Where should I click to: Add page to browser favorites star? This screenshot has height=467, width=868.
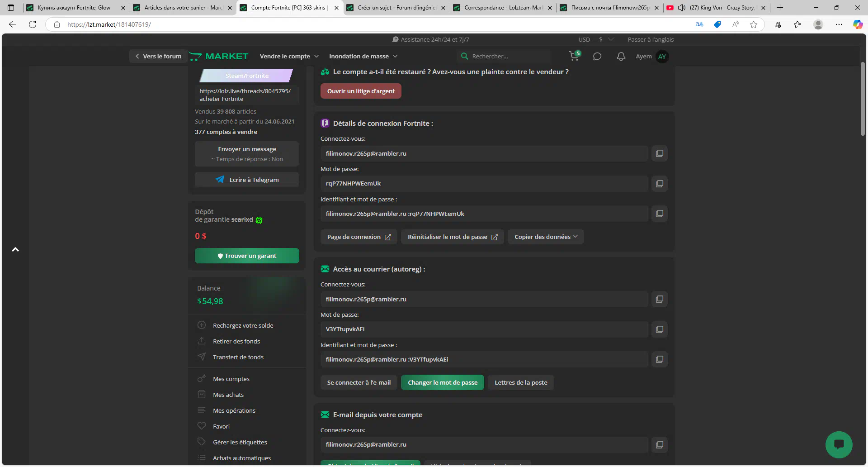pos(754,24)
